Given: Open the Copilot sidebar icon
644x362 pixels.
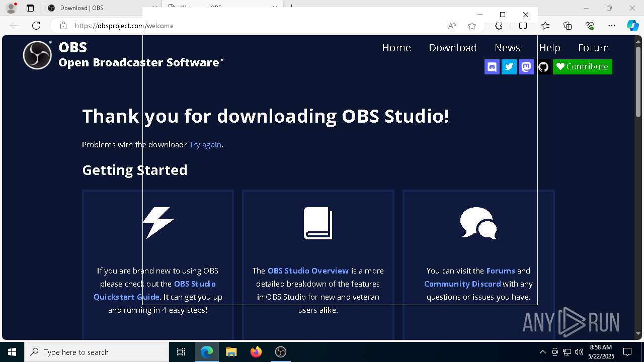Looking at the screenshot, I should 632,26.
